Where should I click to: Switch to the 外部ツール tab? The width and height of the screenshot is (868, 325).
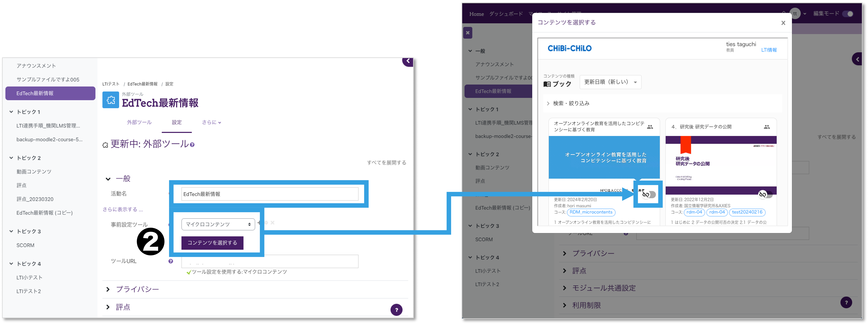click(x=139, y=122)
